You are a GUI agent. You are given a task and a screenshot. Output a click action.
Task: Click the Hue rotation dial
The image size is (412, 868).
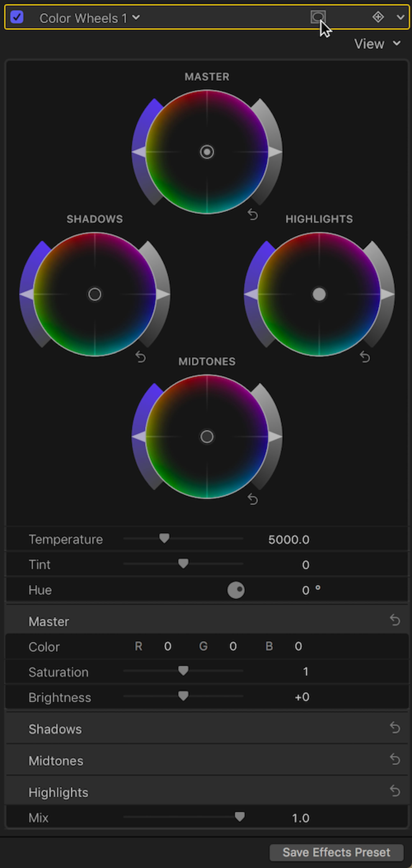(x=236, y=590)
